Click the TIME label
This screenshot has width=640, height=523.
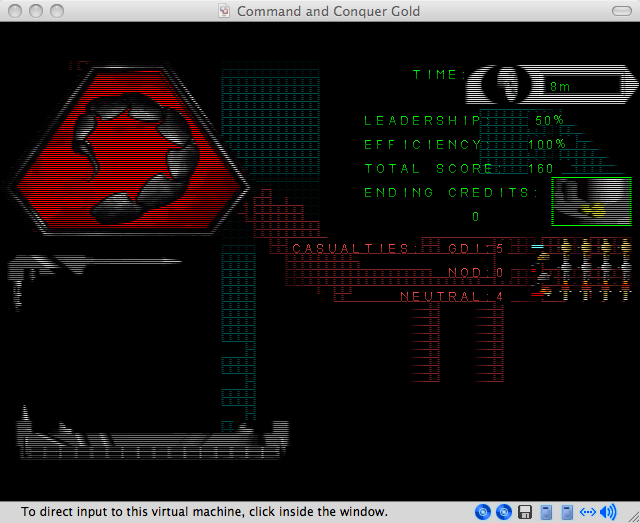[x=439, y=75]
